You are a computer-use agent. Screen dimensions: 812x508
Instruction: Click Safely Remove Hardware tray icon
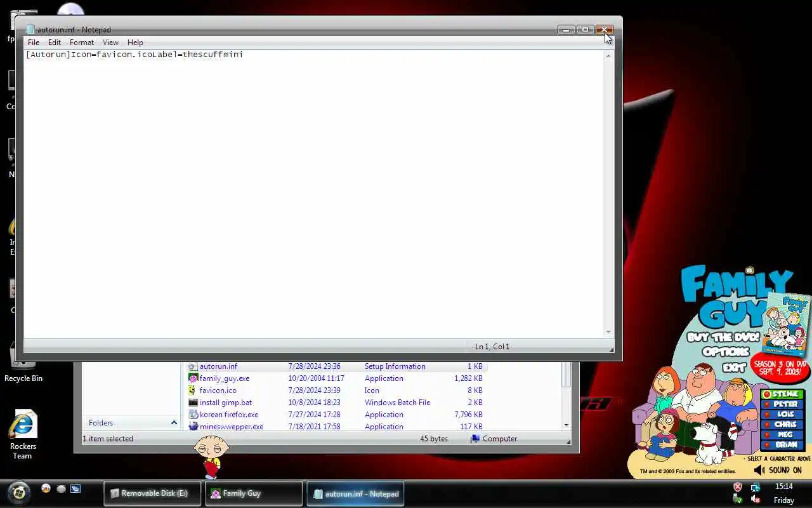[x=737, y=499]
